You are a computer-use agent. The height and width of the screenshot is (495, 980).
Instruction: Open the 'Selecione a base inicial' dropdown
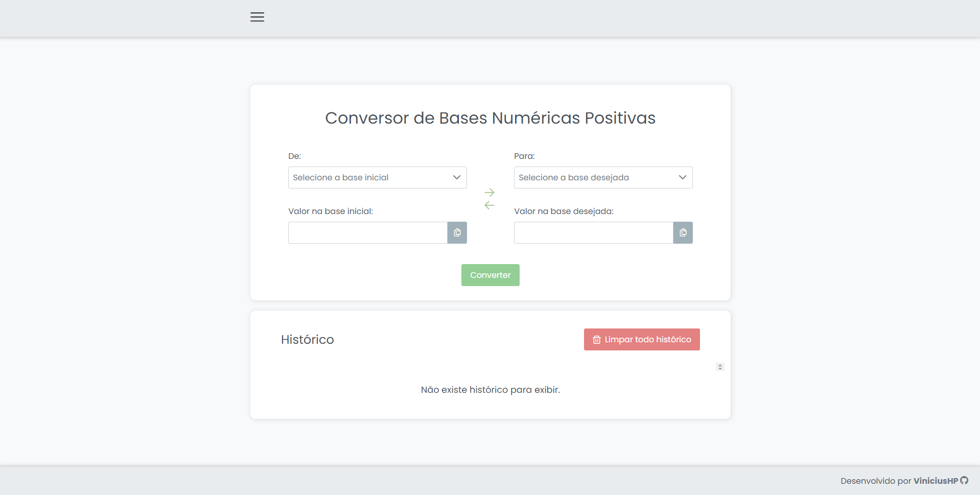[377, 177]
